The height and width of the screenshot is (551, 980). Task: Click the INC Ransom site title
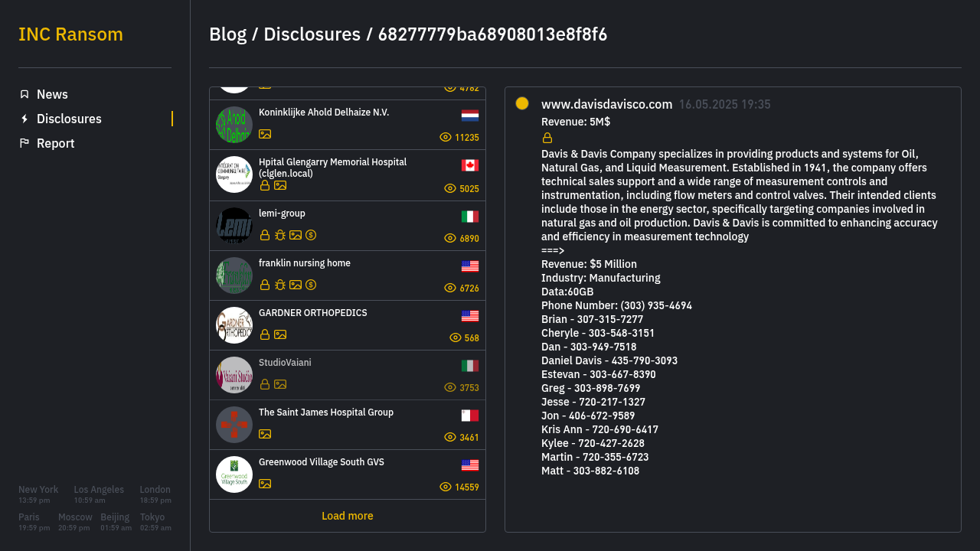(70, 34)
